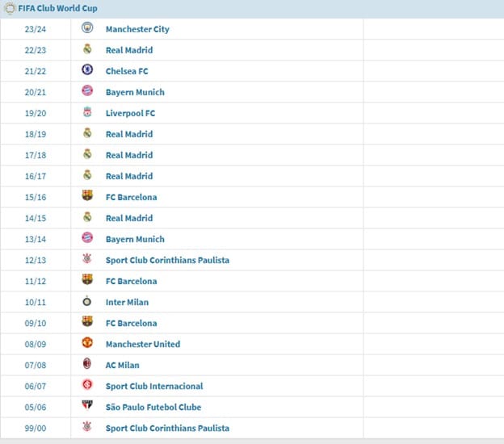Screen dimensions: 504x444
Task: Open Chelsea FC club link
Action: point(127,71)
